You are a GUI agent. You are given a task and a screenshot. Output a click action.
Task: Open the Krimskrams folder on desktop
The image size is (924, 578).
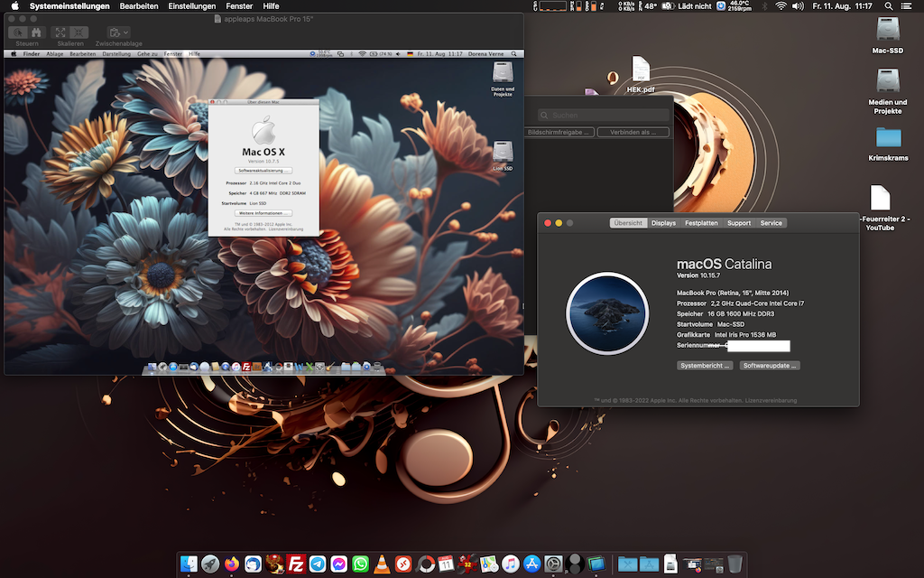[x=888, y=138]
